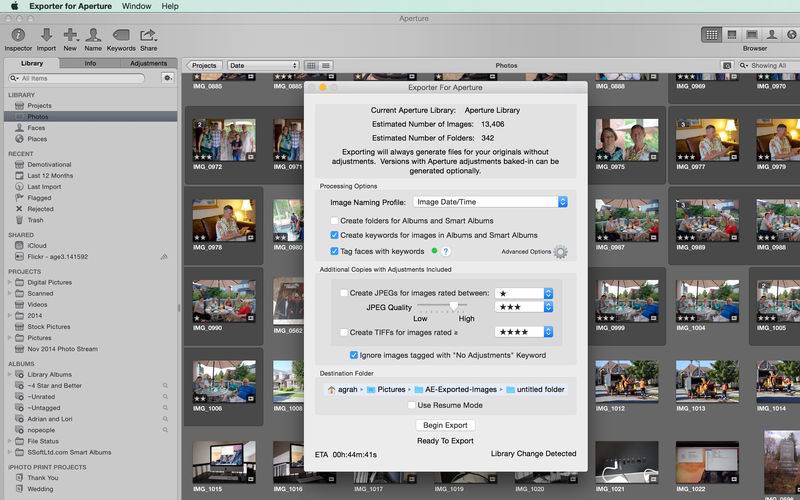
Task: Open the Help menu
Action: pos(170,6)
